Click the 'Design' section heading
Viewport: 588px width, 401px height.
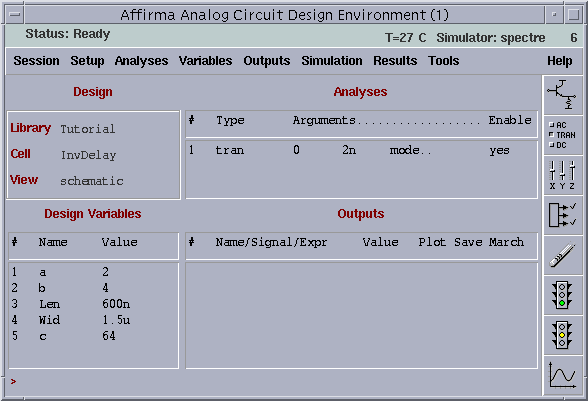(93, 92)
